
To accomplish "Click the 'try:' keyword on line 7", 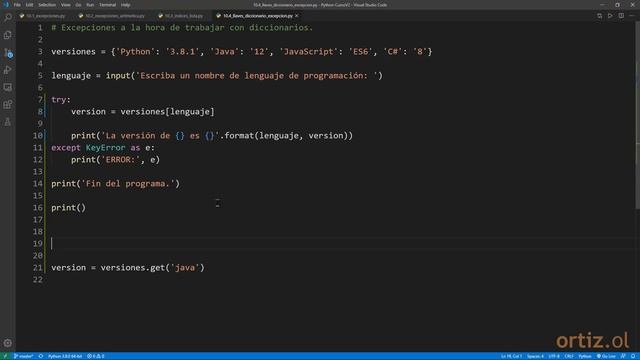I will (61, 100).
